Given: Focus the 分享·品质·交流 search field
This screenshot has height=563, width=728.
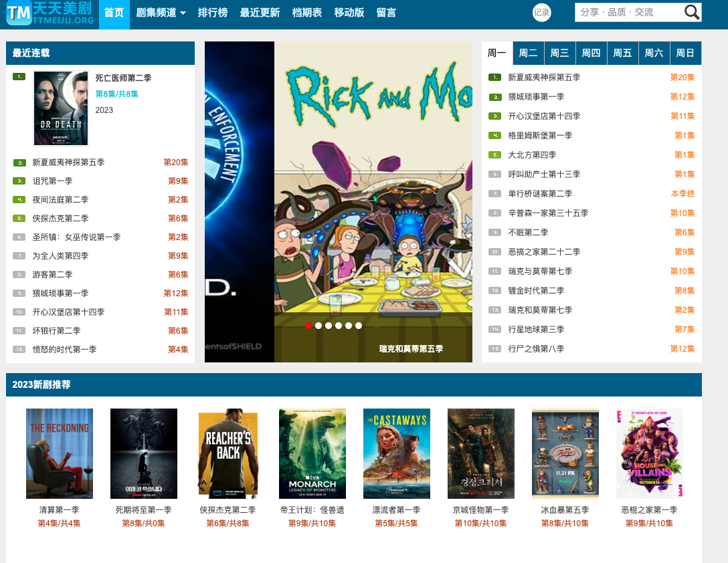Looking at the screenshot, I should coord(629,12).
